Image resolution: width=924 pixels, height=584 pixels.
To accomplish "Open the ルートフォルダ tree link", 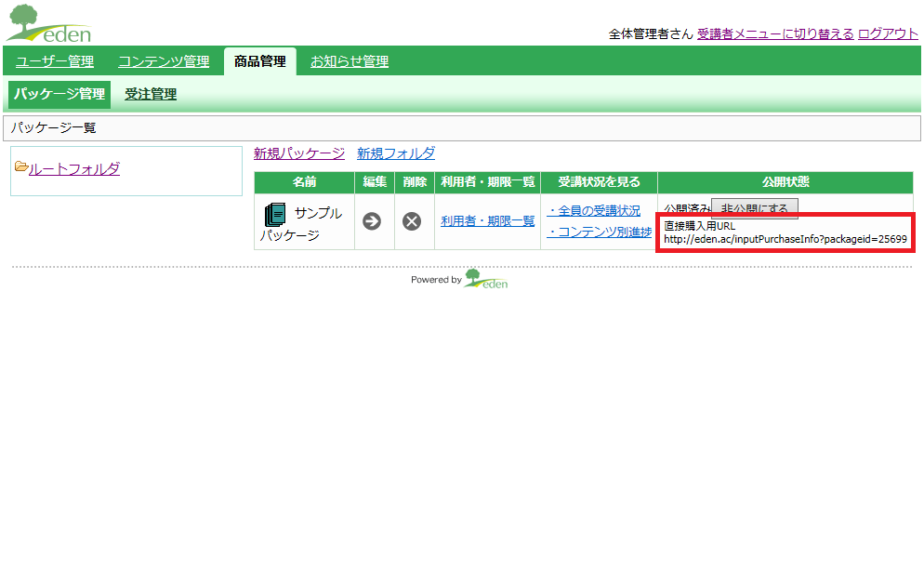I will (x=74, y=169).
